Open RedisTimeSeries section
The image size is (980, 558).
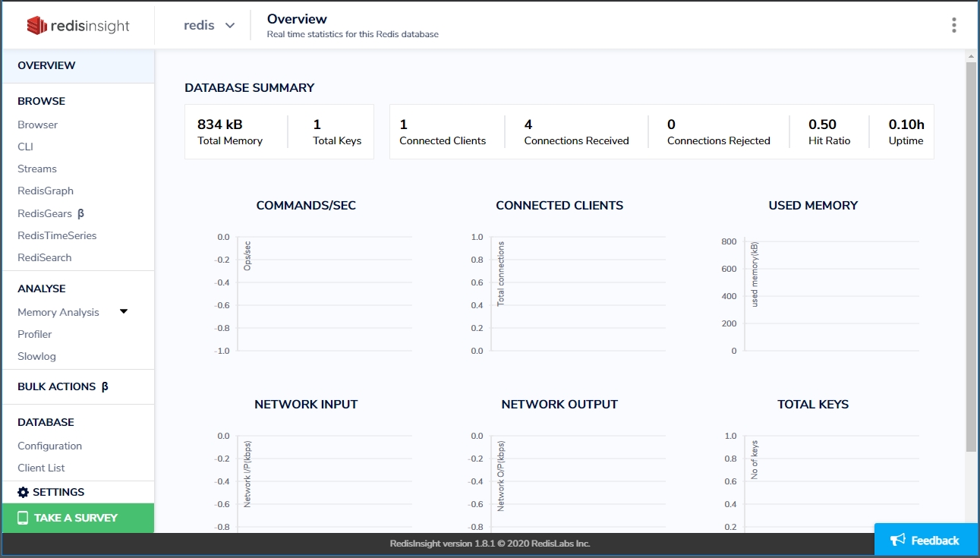tap(57, 235)
